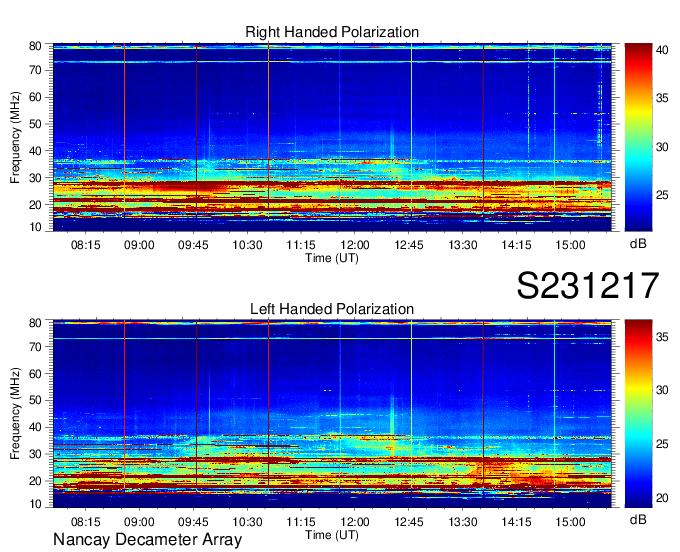Viewport: 680px width, 552px height.
Task: Click the 15:00 tick label in top plot
Action: [x=570, y=245]
